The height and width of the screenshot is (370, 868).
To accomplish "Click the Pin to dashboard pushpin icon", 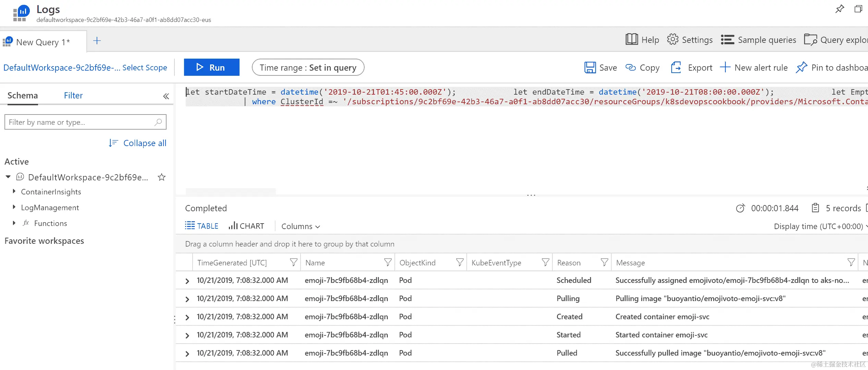I will click(x=802, y=67).
